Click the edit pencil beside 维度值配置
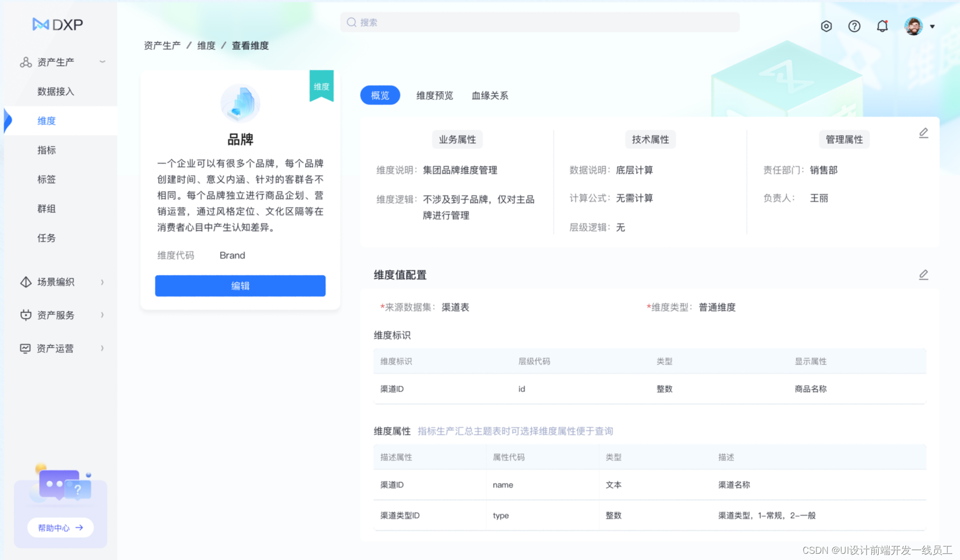Screen dimensions: 960x560 [x=924, y=275]
